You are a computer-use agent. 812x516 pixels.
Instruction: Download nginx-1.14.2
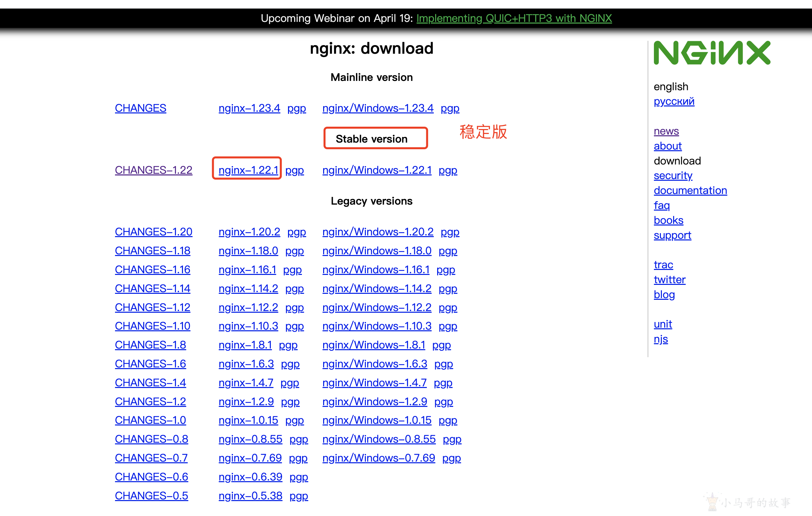(248, 289)
